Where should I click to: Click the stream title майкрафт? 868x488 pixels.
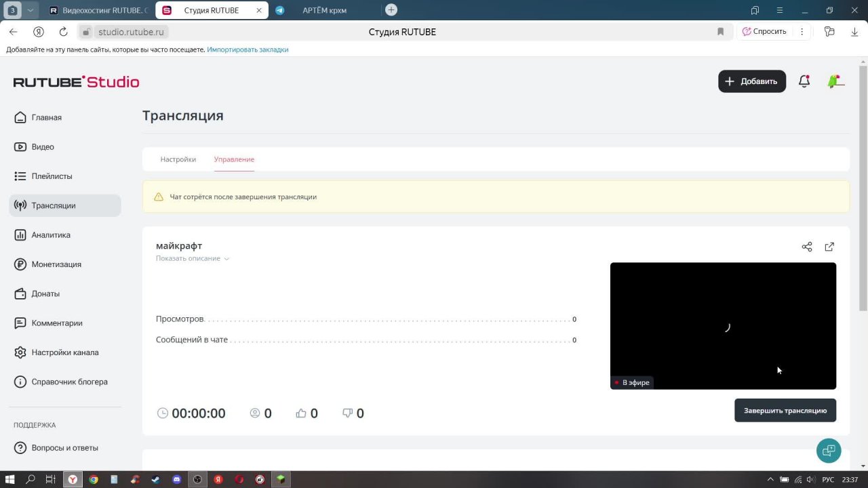[179, 245]
